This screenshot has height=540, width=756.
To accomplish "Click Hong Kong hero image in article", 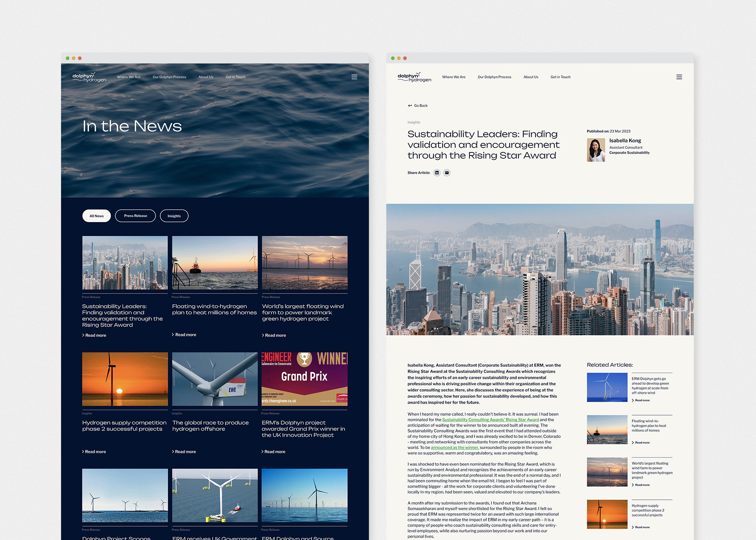I will pos(540,269).
